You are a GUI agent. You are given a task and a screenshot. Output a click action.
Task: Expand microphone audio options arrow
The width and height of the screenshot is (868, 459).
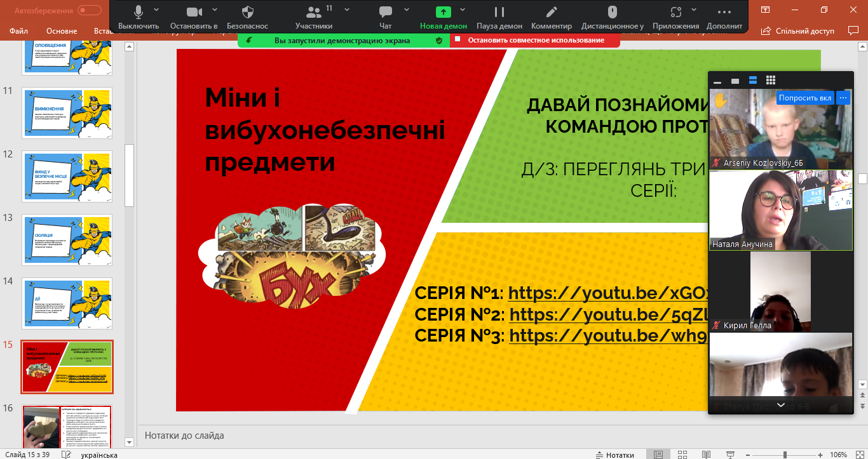coord(157,10)
